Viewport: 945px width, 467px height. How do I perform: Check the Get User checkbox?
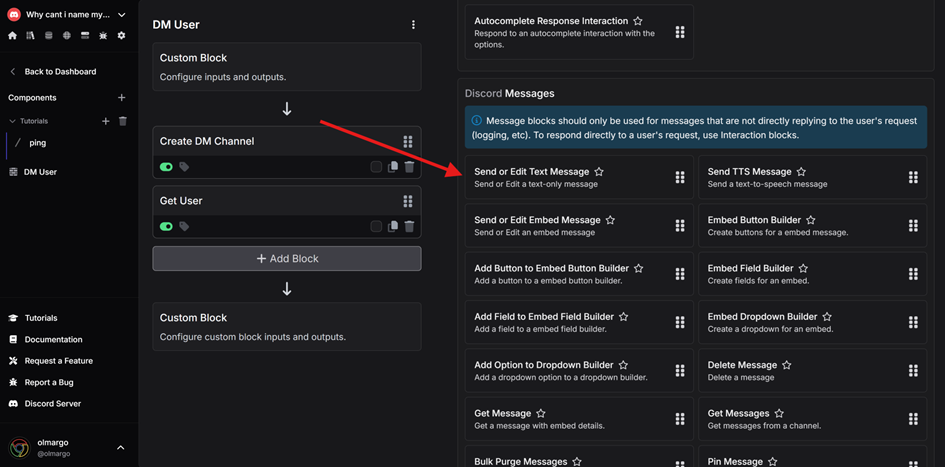376,227
